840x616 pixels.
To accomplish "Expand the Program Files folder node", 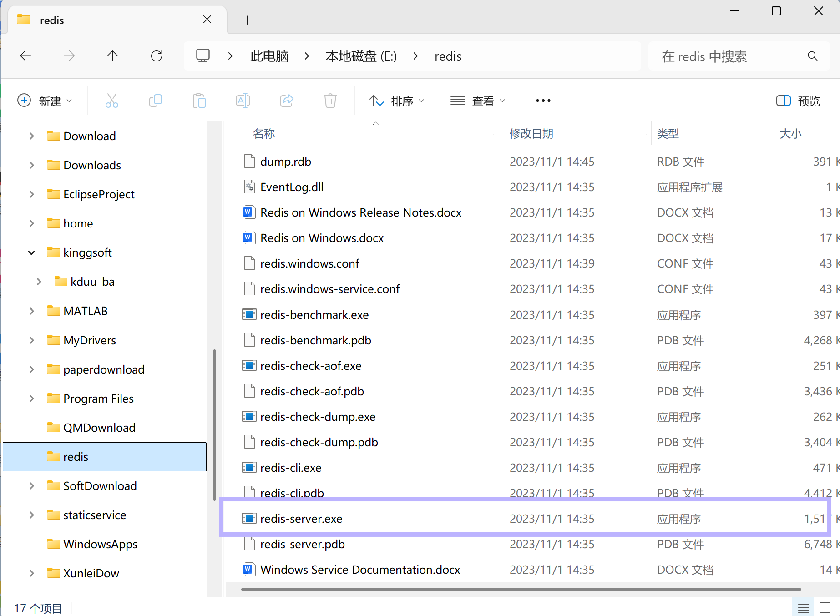I will 31,398.
